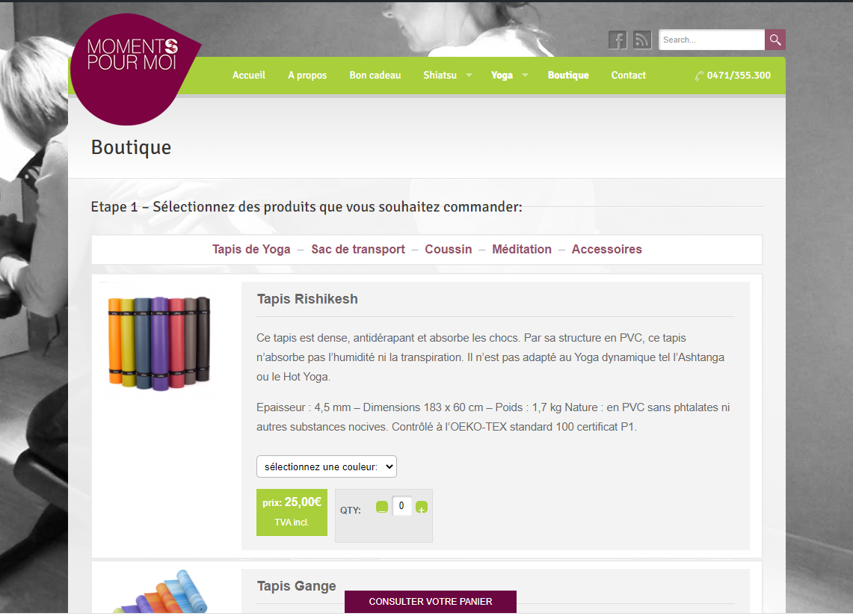The width and height of the screenshot is (853, 616).
Task: Click the 'Ce tapis est dense' description paragraph
Action: point(490,357)
